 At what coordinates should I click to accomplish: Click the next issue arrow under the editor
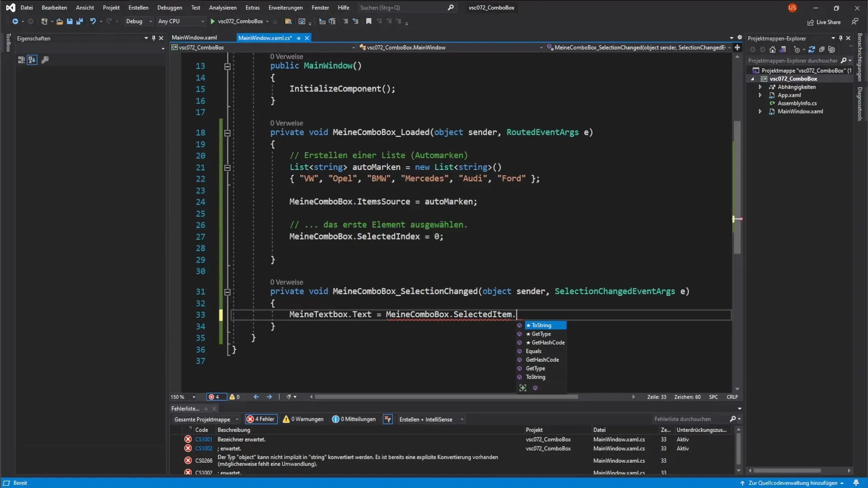tap(269, 397)
